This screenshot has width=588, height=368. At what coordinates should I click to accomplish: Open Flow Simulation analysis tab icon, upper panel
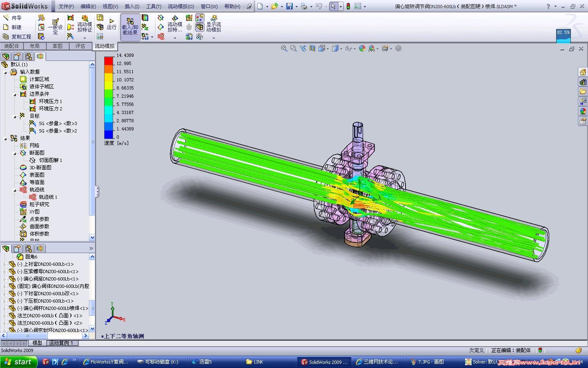[x=40, y=56]
